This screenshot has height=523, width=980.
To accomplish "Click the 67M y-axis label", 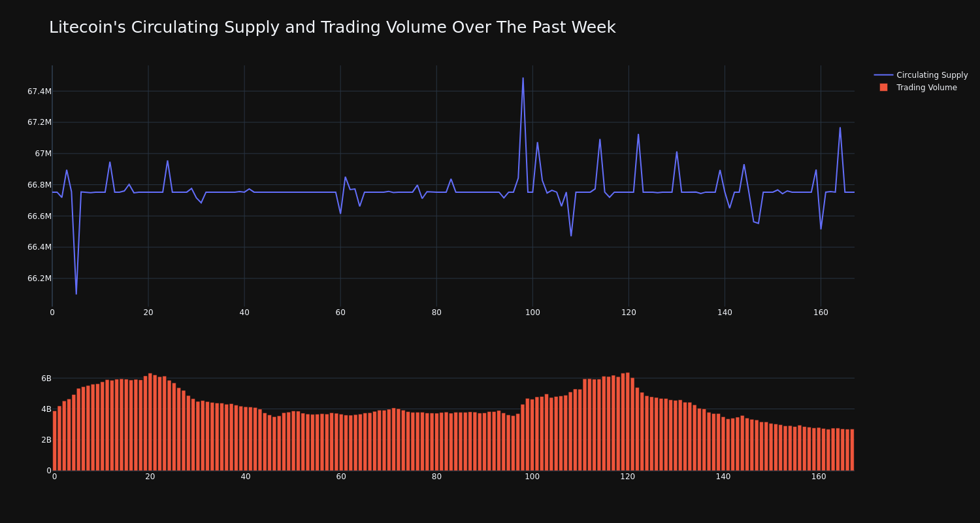I will click(43, 154).
